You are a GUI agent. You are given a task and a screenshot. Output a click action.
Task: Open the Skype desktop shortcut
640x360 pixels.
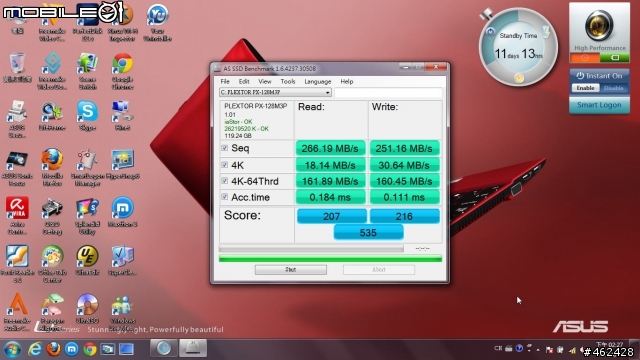coord(87,115)
